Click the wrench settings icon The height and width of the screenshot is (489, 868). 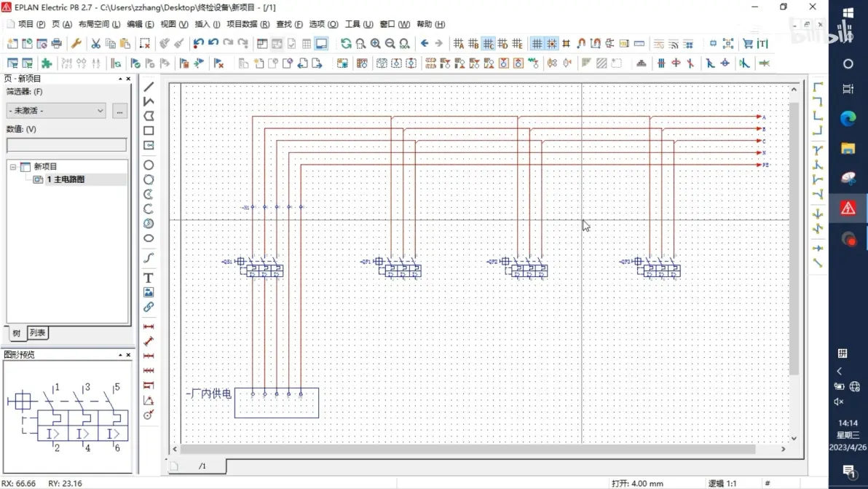click(x=76, y=43)
